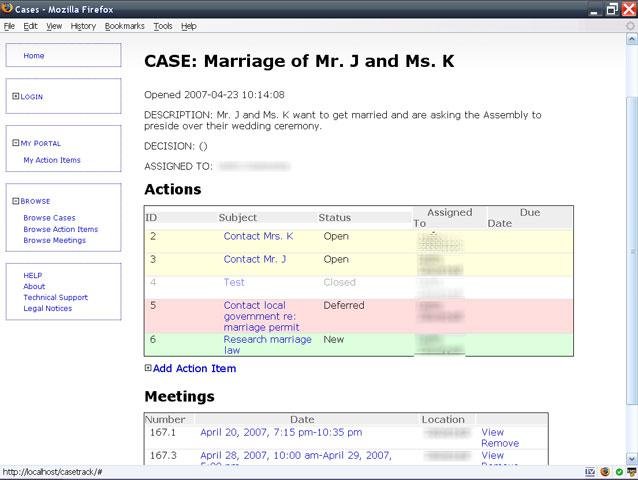The image size is (638, 480).
Task: Open Contact local government re: marriage permit
Action: (261, 316)
